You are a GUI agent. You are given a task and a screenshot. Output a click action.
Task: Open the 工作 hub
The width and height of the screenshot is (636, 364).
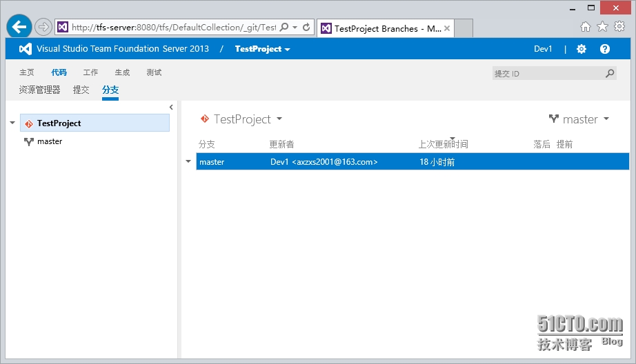[90, 72]
